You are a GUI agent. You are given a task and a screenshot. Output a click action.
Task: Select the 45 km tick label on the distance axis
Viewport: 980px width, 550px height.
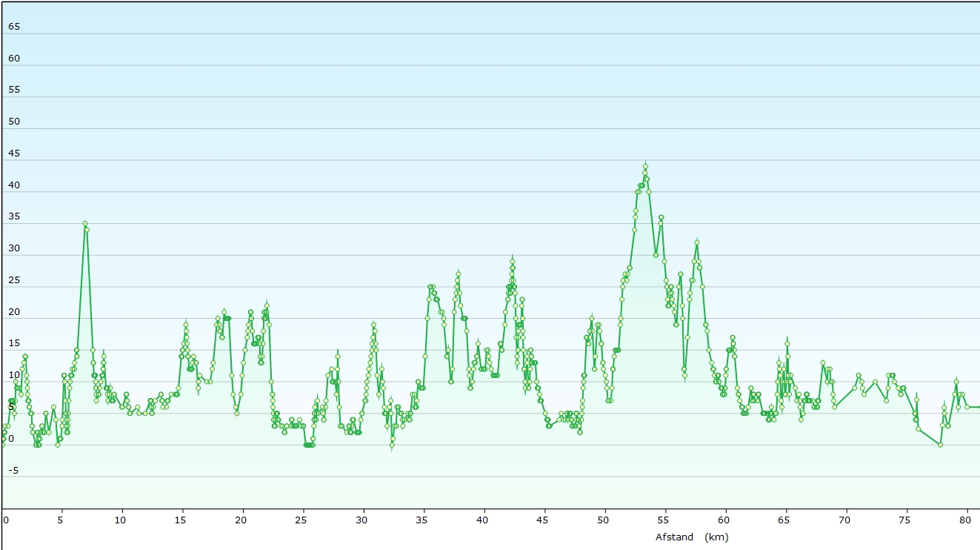[542, 520]
